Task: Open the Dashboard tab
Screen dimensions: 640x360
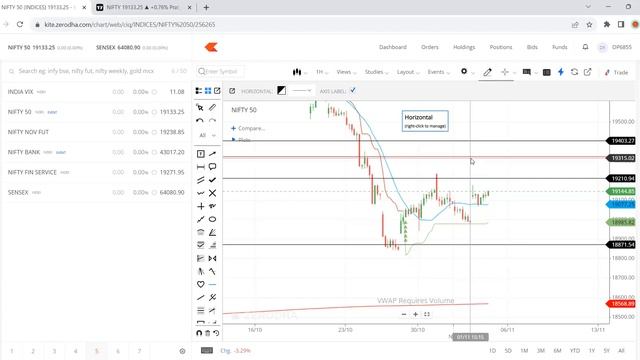Action: (393, 47)
